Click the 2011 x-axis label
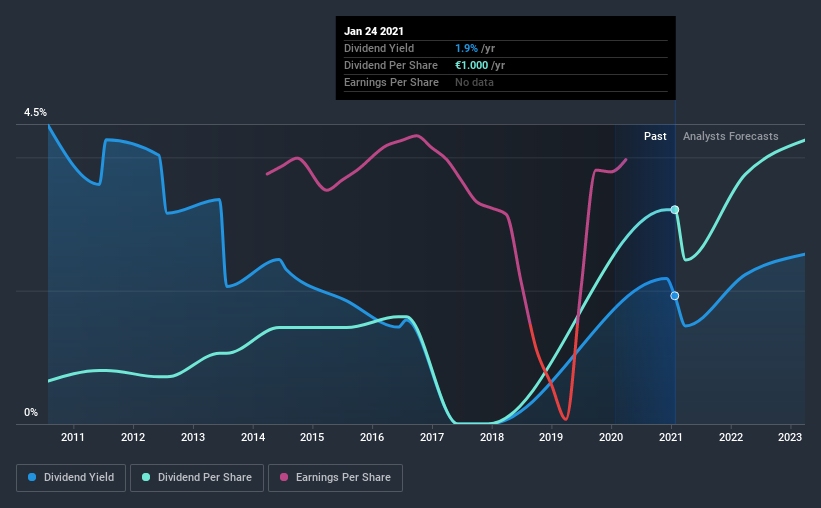Screen dimensions: 821x508 click(x=73, y=437)
